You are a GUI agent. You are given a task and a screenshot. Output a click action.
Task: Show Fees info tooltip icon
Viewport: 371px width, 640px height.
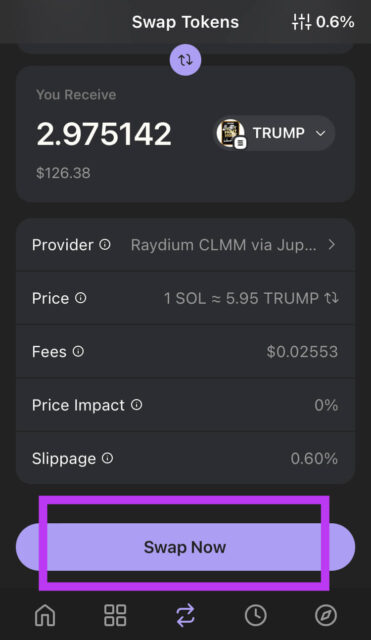[x=78, y=351]
